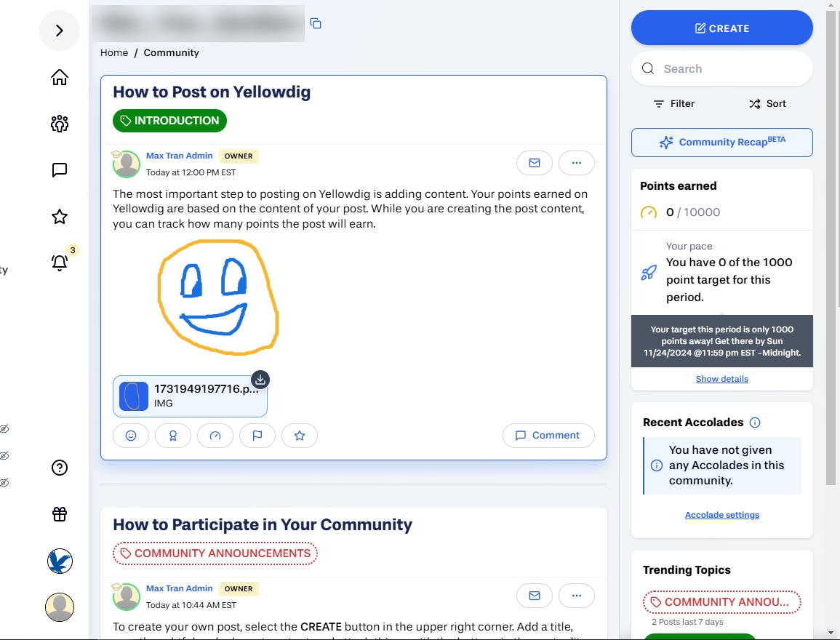Open the Sort options

coord(768,104)
